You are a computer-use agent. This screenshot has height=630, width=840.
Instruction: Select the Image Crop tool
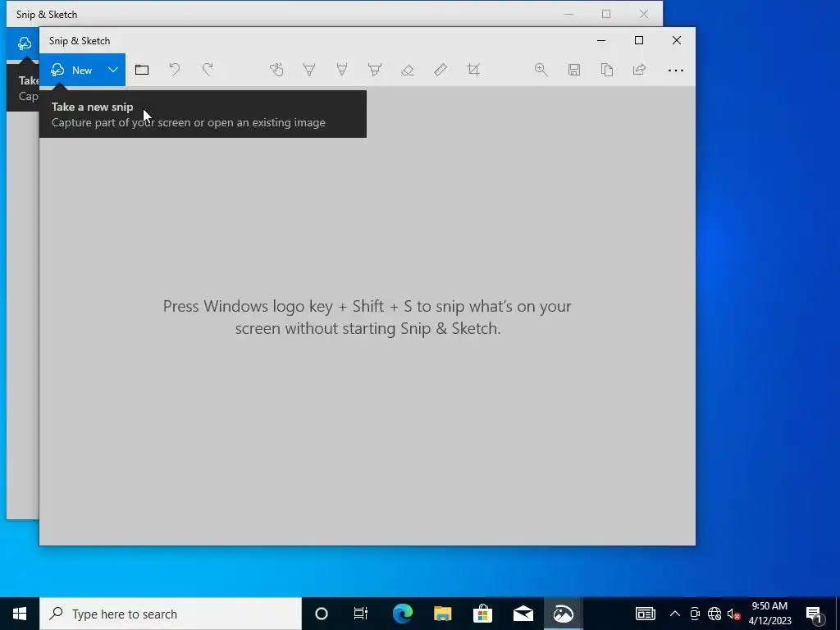473,70
